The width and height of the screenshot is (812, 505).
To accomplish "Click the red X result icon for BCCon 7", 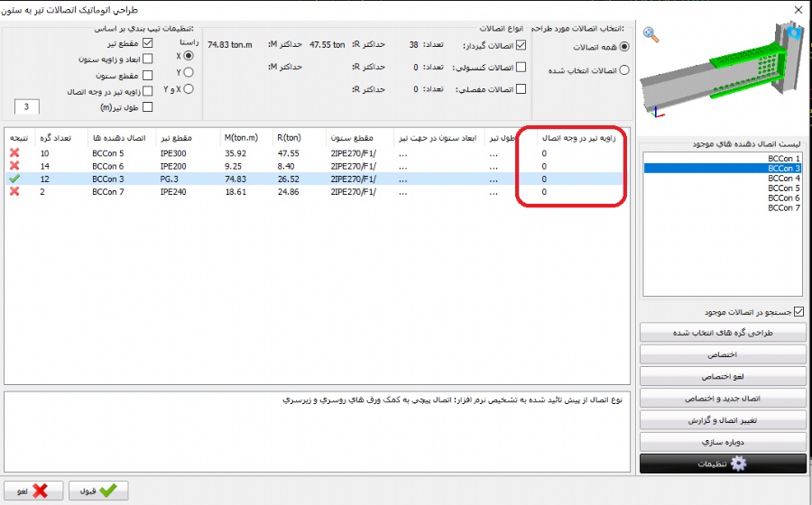I will click(x=14, y=192).
